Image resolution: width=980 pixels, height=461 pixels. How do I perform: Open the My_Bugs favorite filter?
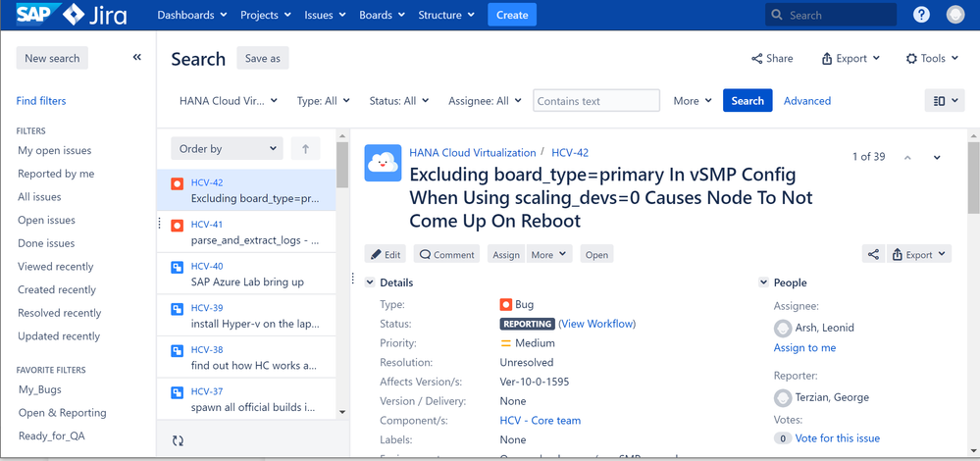click(40, 389)
